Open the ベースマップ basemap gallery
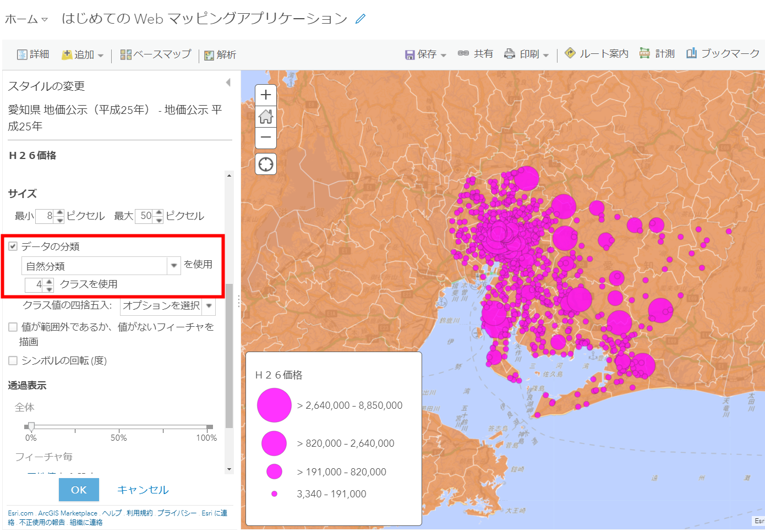 coord(156,54)
